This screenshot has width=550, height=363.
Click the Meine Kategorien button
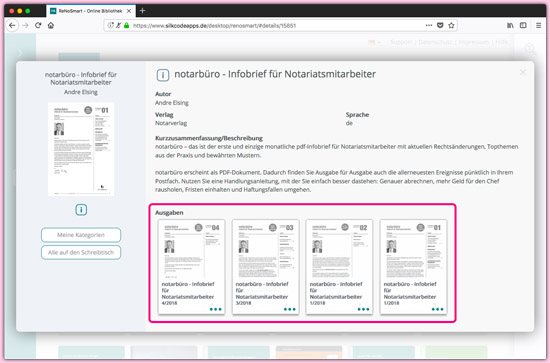pos(81,235)
